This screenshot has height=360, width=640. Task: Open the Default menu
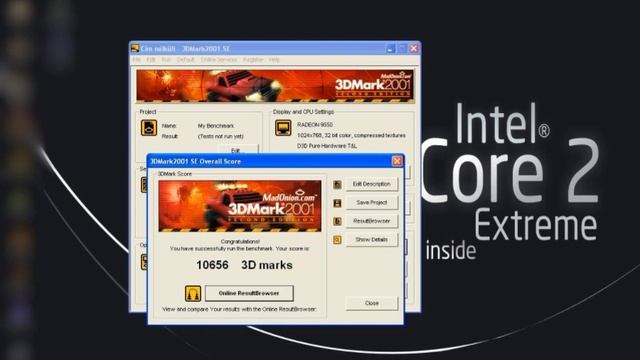pos(185,60)
